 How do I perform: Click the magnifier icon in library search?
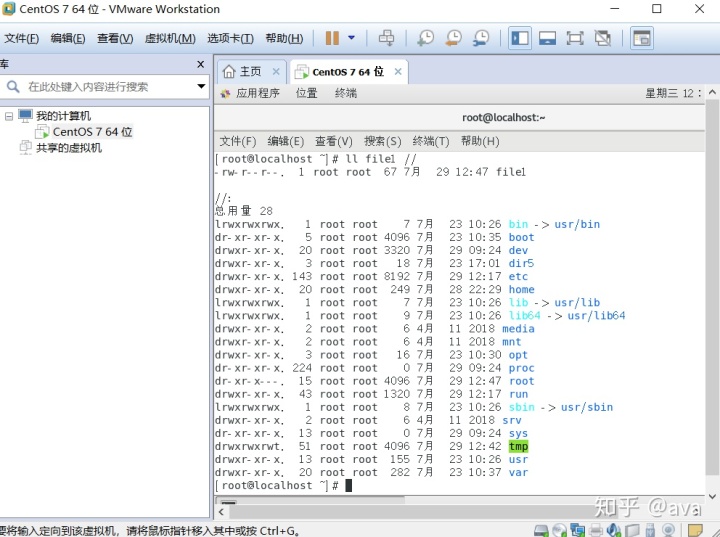coord(13,86)
